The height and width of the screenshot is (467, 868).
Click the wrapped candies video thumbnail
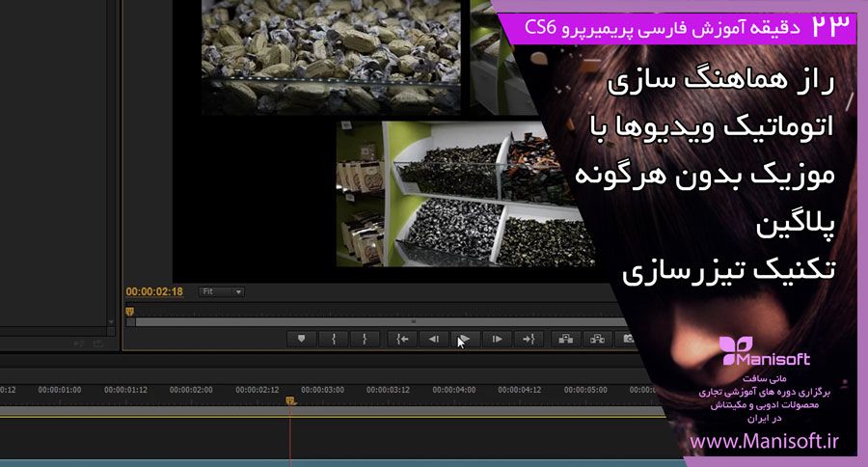(x=331, y=57)
